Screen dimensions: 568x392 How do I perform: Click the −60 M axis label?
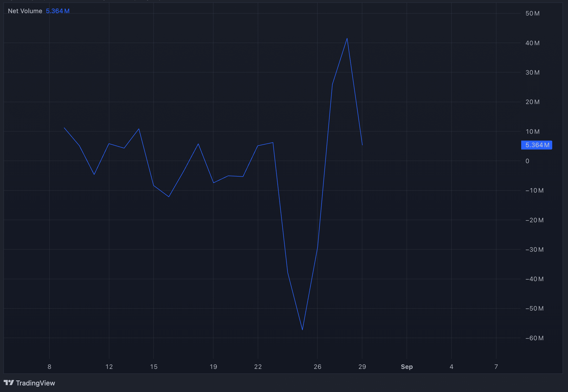534,338
